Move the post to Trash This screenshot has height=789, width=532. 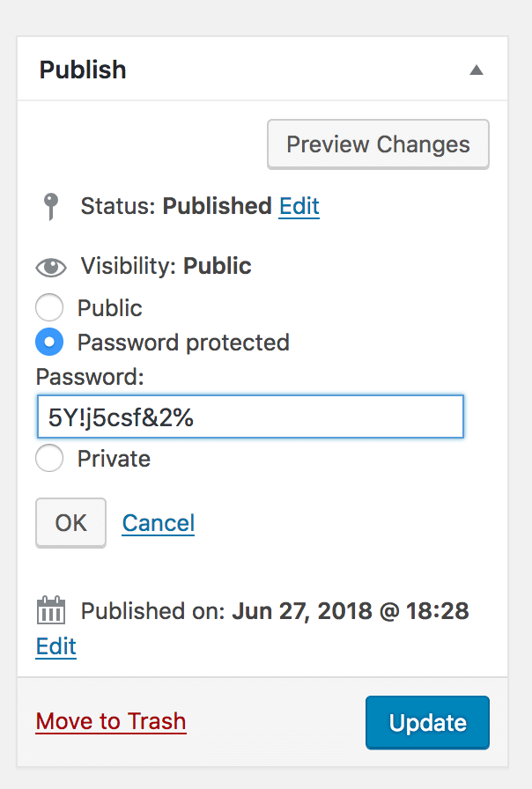tap(111, 721)
